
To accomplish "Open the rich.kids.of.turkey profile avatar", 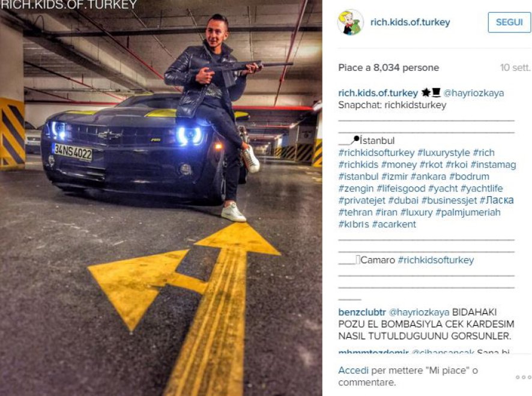I will [351, 22].
